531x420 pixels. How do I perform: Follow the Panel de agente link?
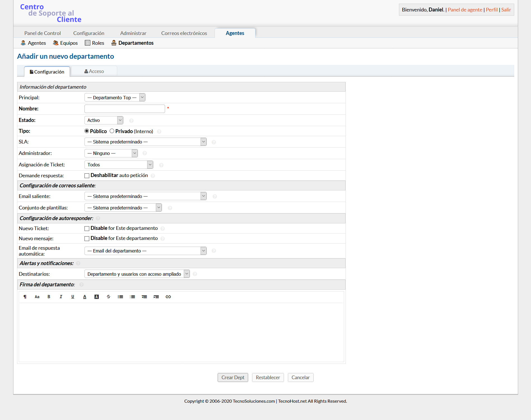point(465,10)
